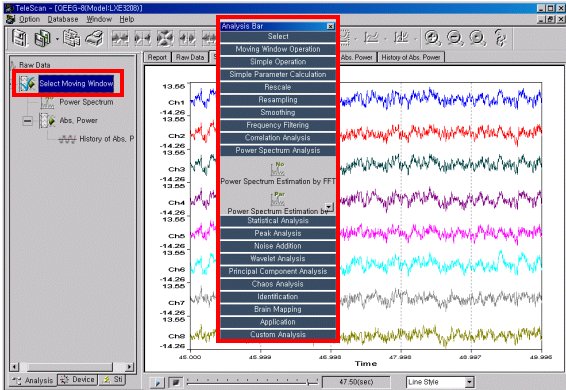The width and height of the screenshot is (566, 390).
Task: Switch to the History of Abs. Power tab
Action: click(x=411, y=57)
